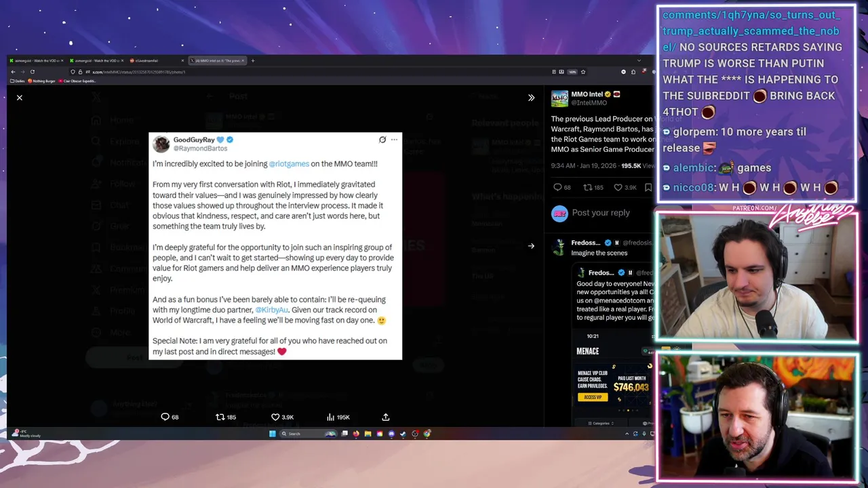868x488 pixels.
Task: Close the photo viewer with the X icon
Action: [x=20, y=98]
